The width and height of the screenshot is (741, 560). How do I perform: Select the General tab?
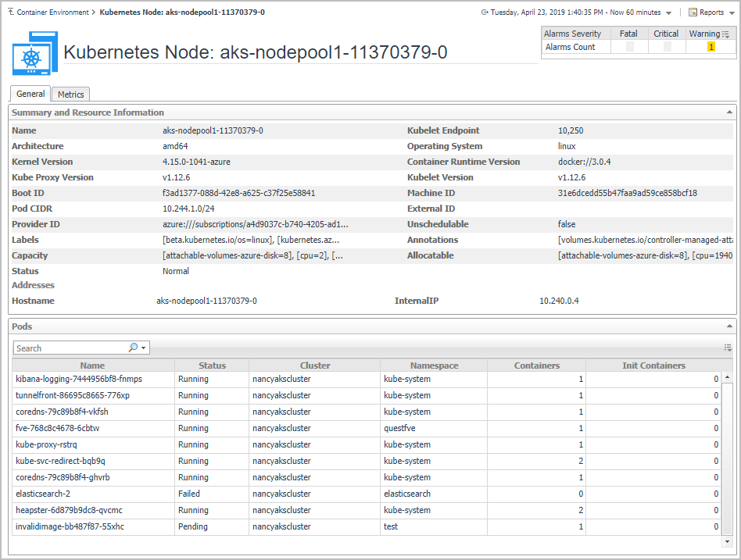tap(30, 94)
